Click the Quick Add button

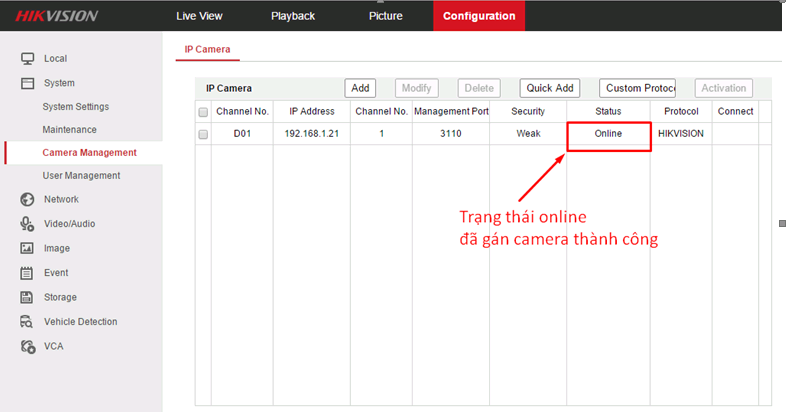550,88
